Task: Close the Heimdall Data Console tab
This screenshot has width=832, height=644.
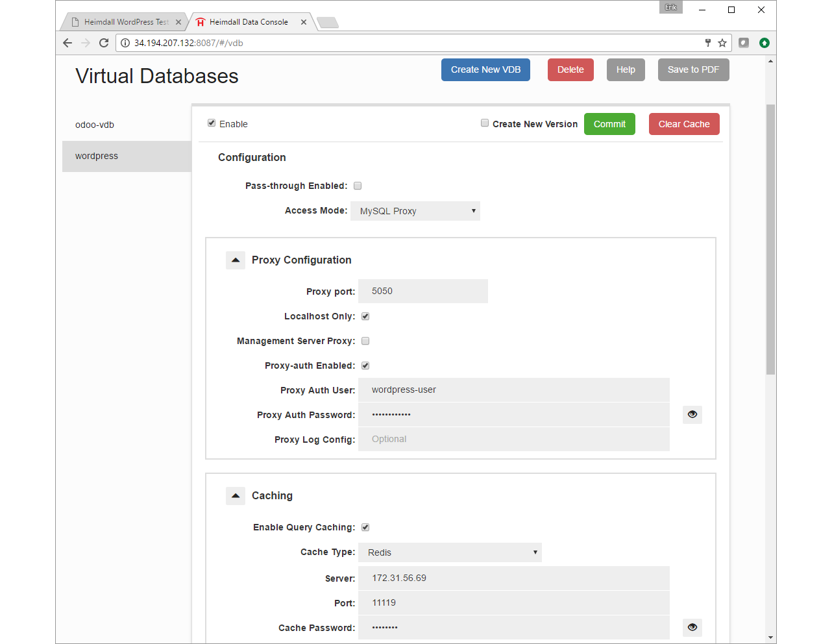Action: click(304, 22)
